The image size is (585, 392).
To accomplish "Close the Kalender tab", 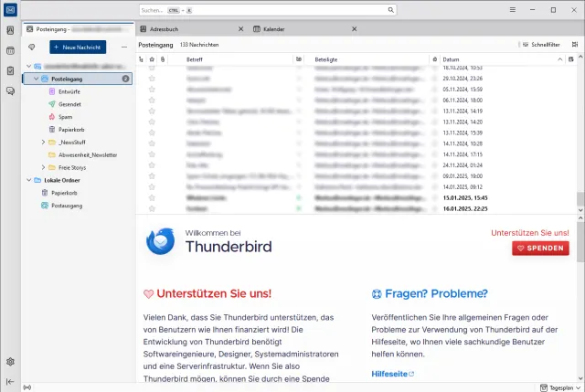I will tap(354, 28).
